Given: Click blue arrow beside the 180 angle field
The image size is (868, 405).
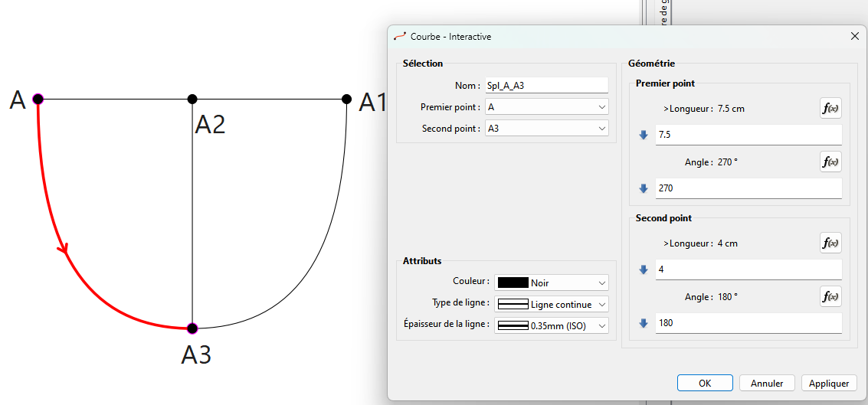Looking at the screenshot, I should tap(644, 323).
